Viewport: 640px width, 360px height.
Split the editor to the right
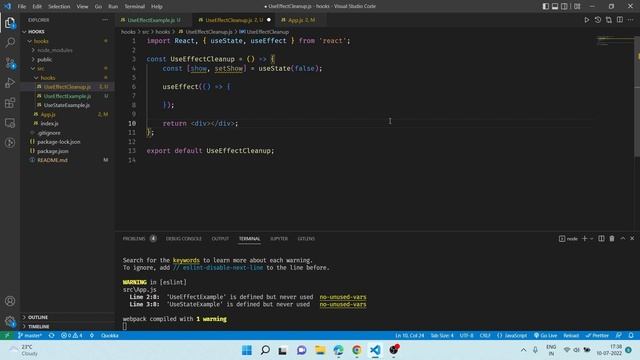pos(620,20)
